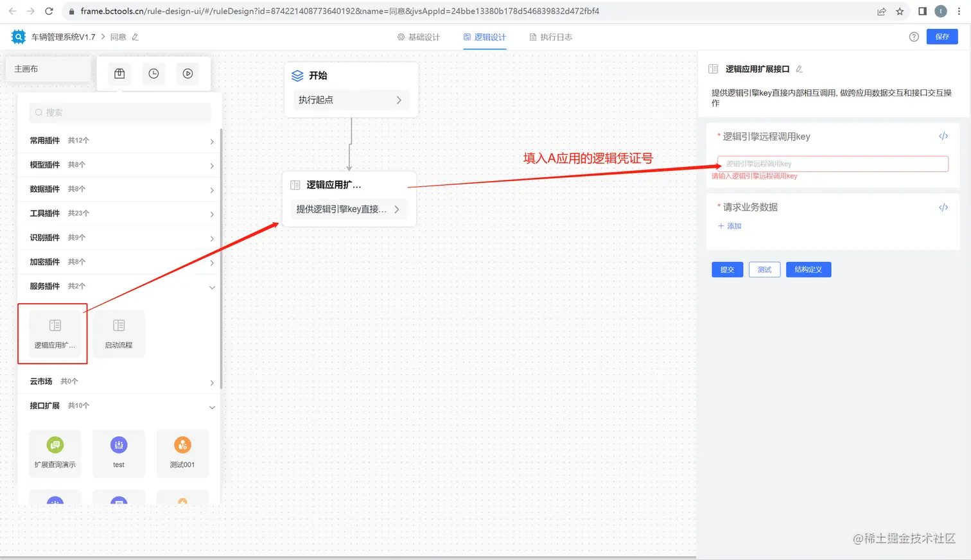
Task: Click the 保存 button
Action: coord(942,37)
